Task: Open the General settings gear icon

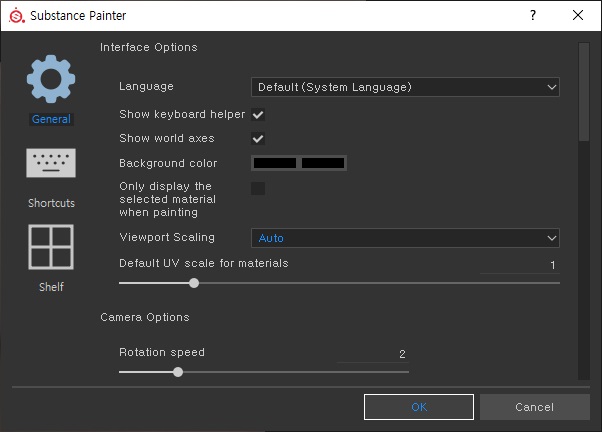Action: click(x=51, y=79)
